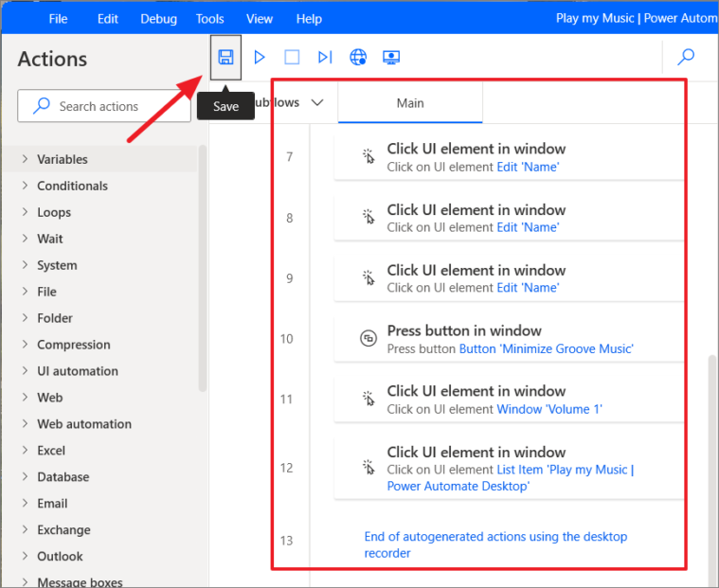Click Window 'Volume 1' link

(549, 409)
